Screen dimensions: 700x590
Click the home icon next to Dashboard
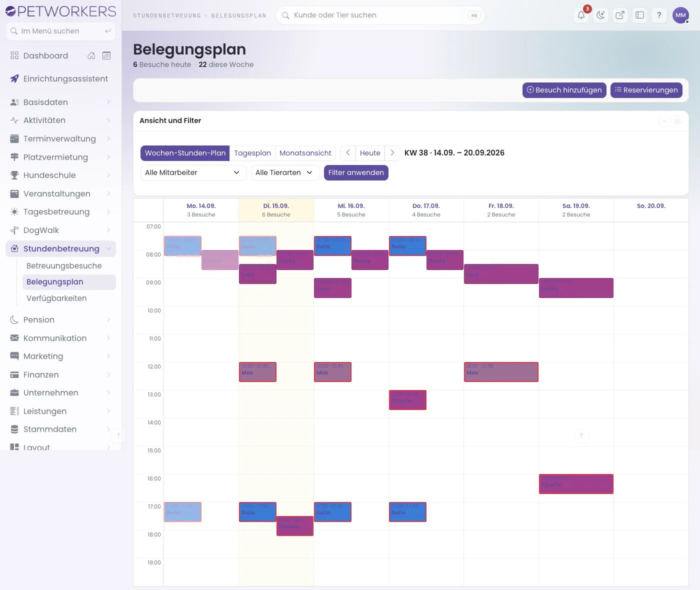coord(91,55)
